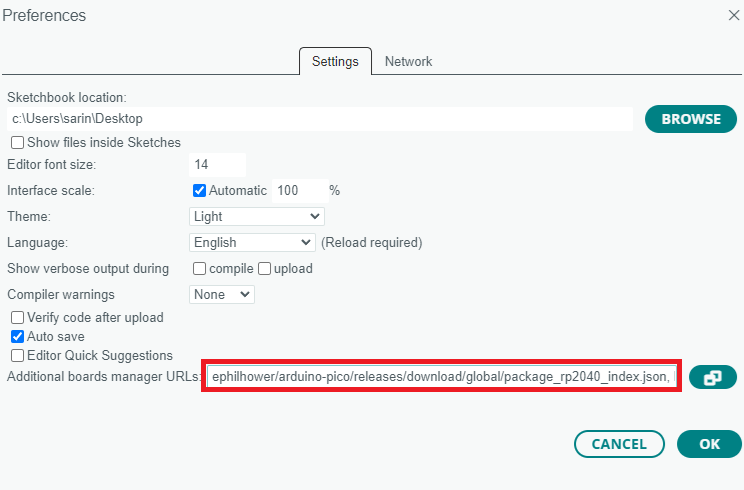This screenshot has height=490, width=744.
Task: Click the Sketchbook location path field
Action: click(320, 119)
